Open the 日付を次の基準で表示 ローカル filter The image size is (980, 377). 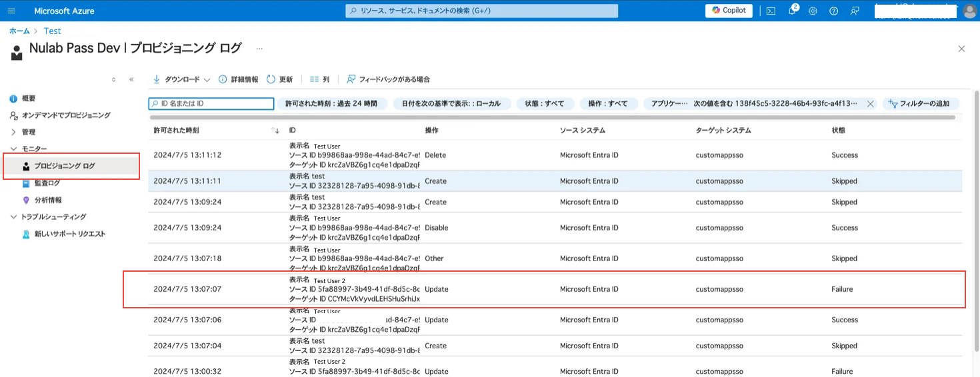point(451,104)
